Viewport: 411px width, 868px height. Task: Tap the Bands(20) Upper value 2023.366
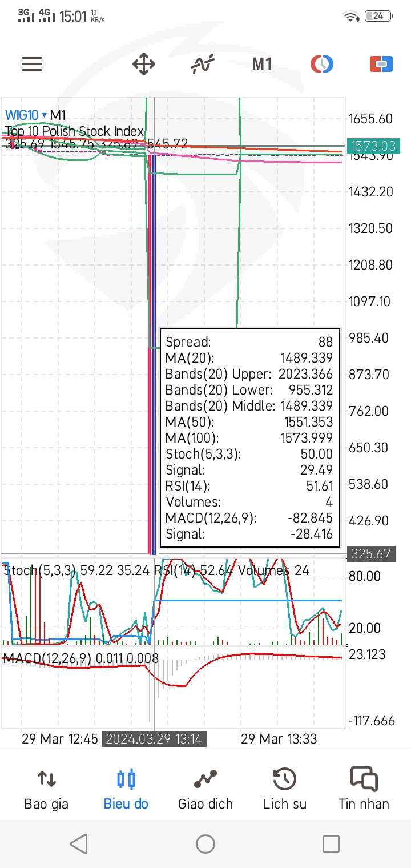[305, 374]
